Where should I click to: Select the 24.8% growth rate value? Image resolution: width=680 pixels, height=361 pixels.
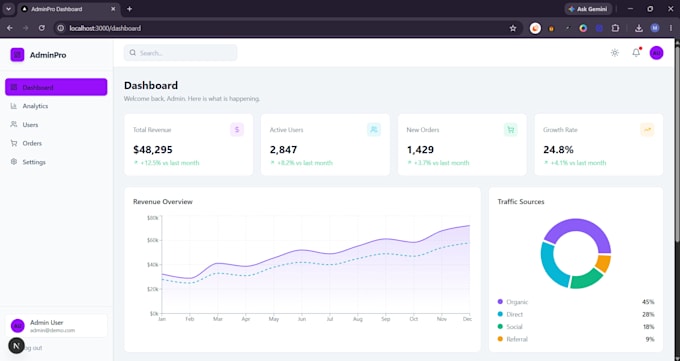[x=558, y=150]
